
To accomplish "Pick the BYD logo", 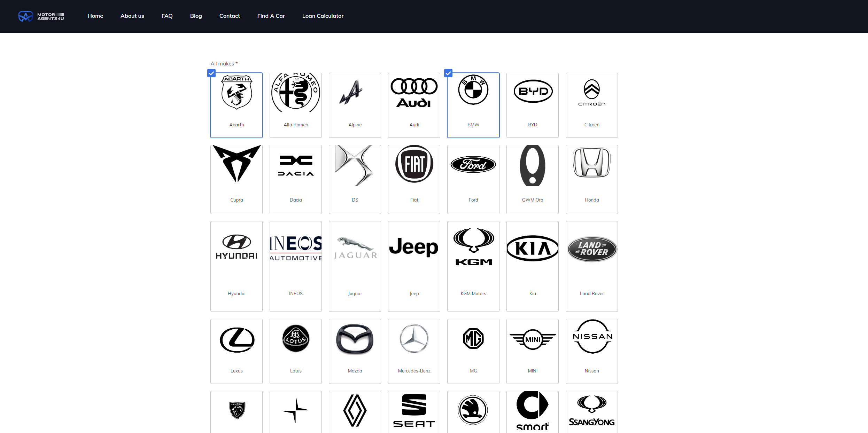I will point(533,91).
